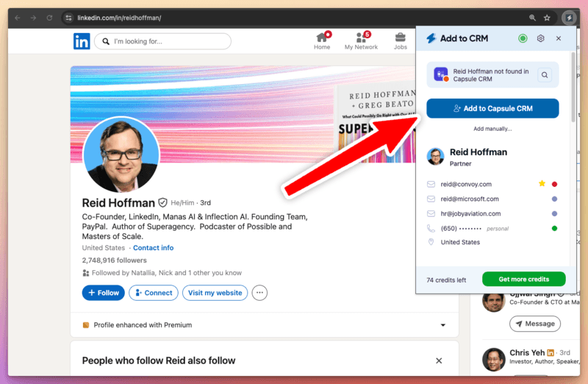Click the phone icon in CRM panel
Screen dimensions: 588x384
pyautogui.click(x=431, y=228)
